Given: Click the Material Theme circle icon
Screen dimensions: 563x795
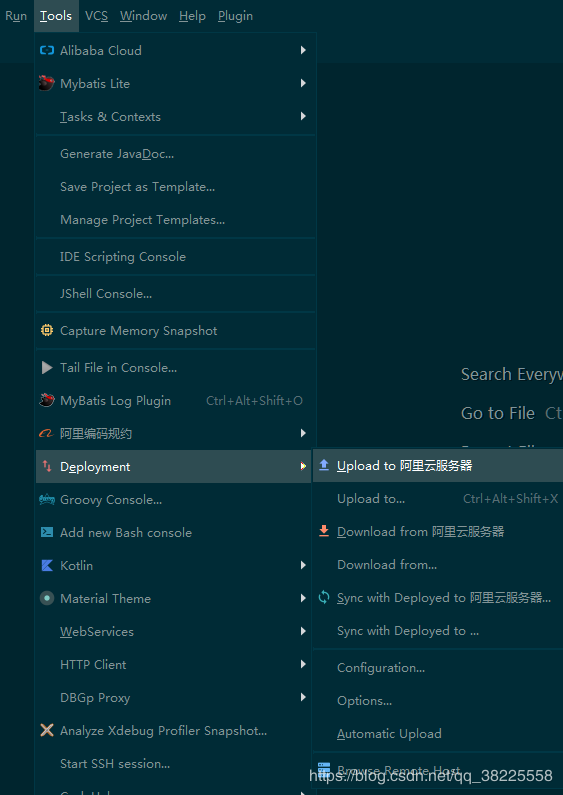Looking at the screenshot, I should (x=47, y=598).
